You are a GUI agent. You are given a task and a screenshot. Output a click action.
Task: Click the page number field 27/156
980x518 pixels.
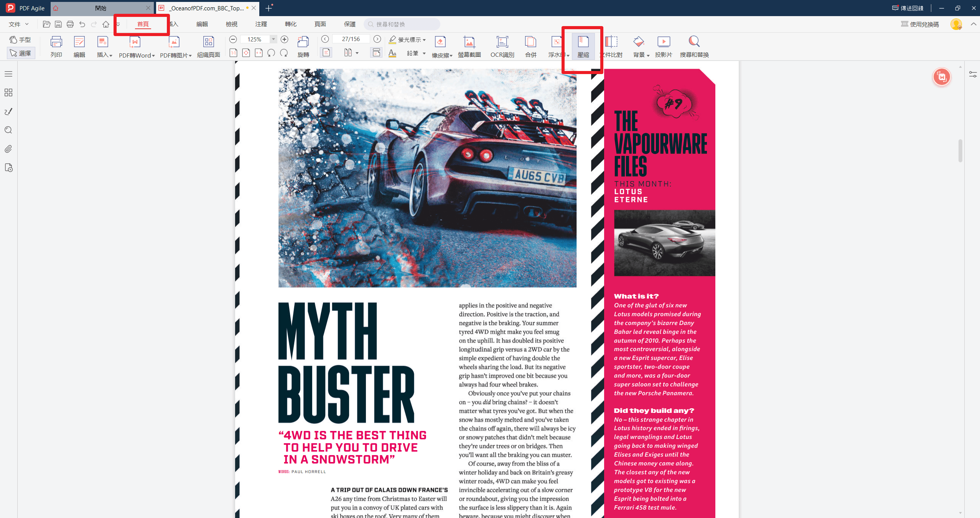point(351,39)
